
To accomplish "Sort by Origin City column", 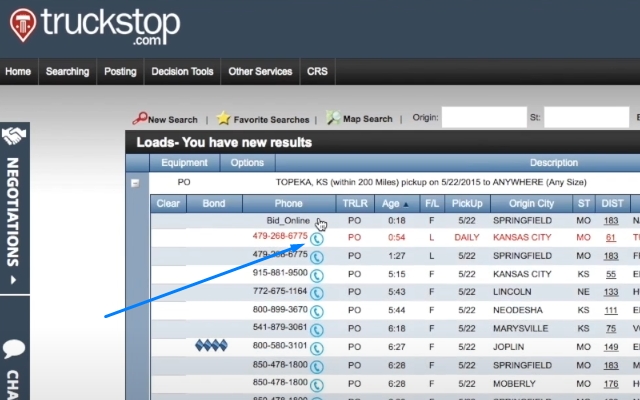I will point(531,204).
